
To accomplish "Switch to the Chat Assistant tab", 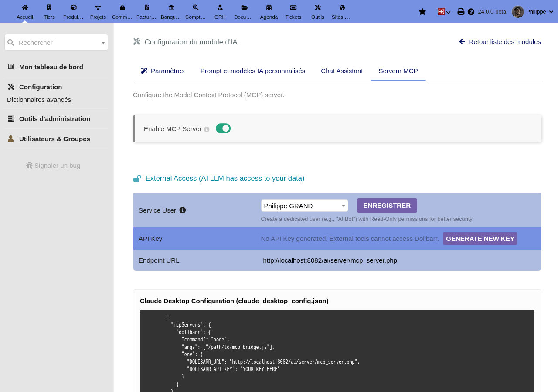I will (x=342, y=71).
